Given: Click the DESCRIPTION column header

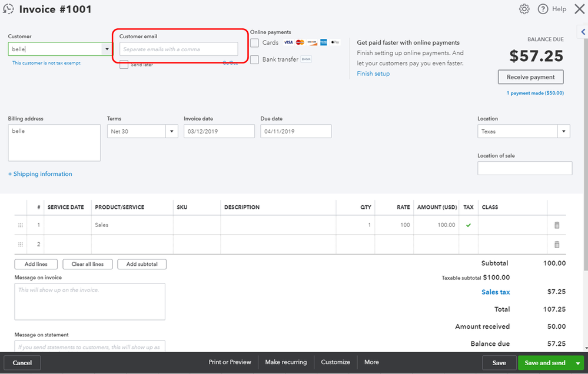Looking at the screenshot, I should 242,207.
